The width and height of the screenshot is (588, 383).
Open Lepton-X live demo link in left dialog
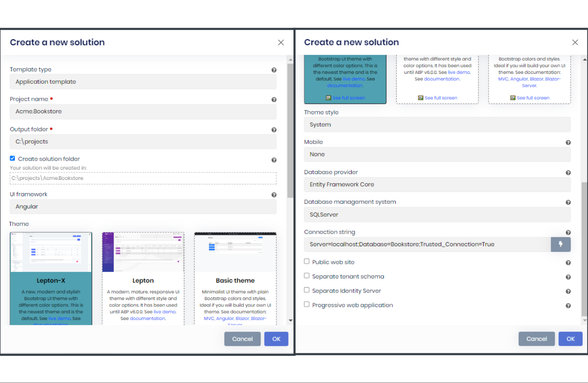coord(59,318)
